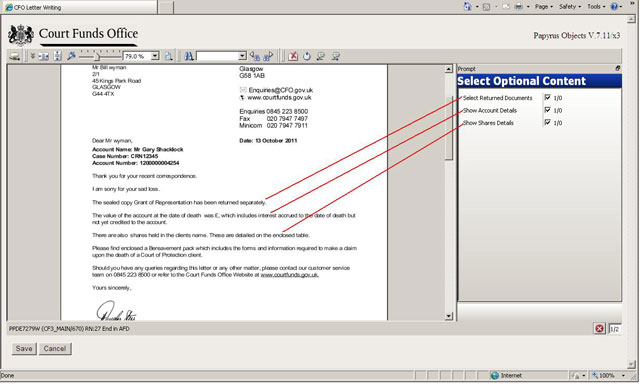Viewport: 640px width, 384px height.
Task: Click the red circle X beside page counter
Action: (599, 329)
